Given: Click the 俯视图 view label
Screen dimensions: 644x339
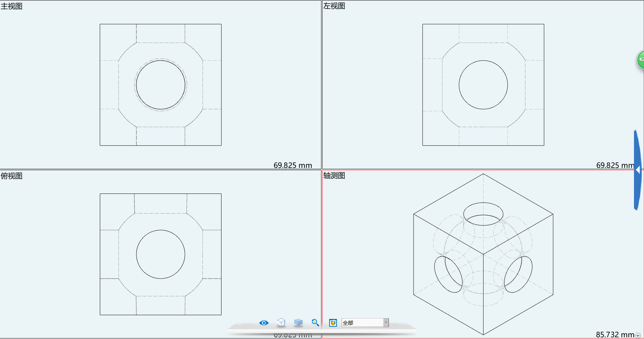Looking at the screenshot, I should point(11,176).
